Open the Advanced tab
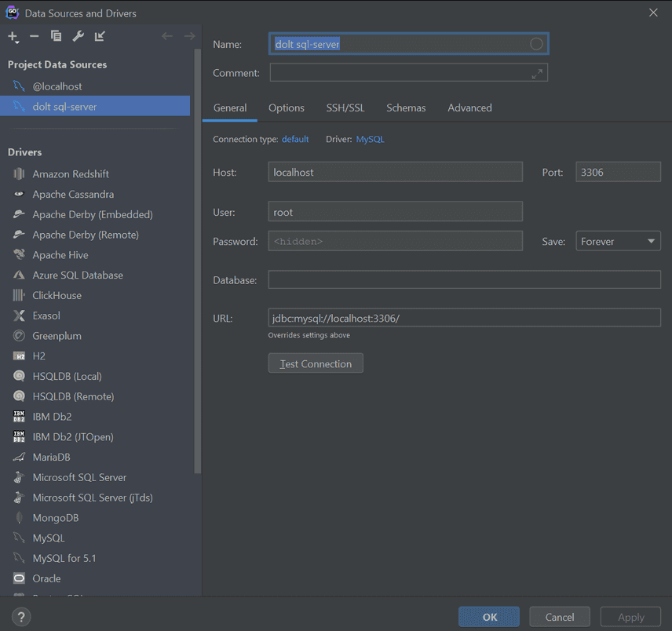This screenshot has height=631, width=672. pyautogui.click(x=469, y=108)
